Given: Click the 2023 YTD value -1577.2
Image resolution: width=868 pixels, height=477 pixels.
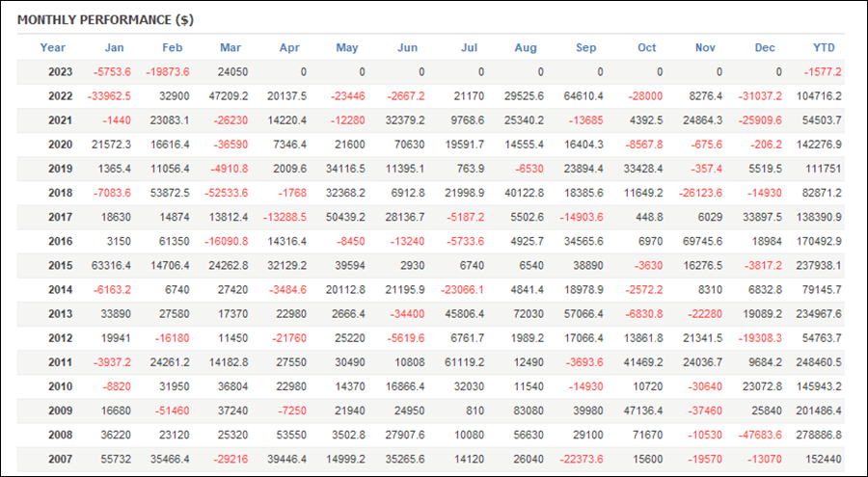Looking at the screenshot, I should (x=823, y=72).
